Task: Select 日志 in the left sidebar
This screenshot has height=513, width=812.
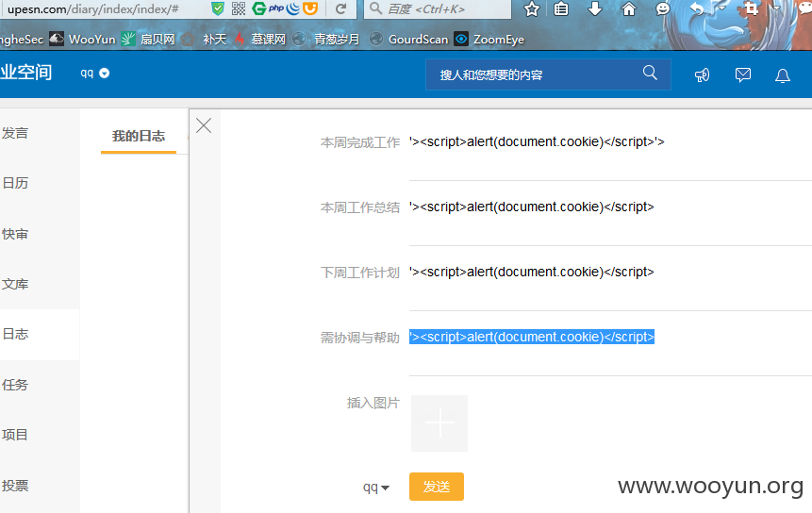Action: tap(40, 334)
